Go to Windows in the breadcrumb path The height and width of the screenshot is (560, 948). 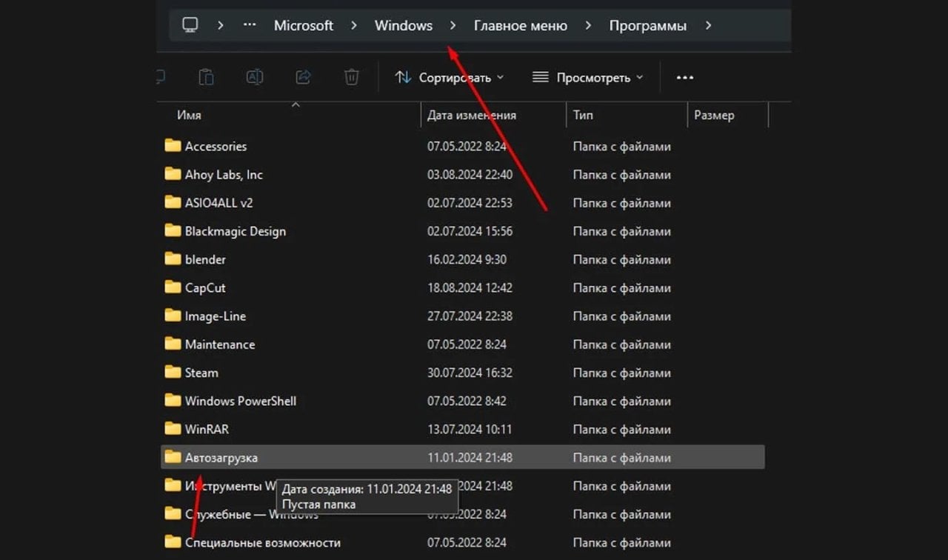click(403, 25)
